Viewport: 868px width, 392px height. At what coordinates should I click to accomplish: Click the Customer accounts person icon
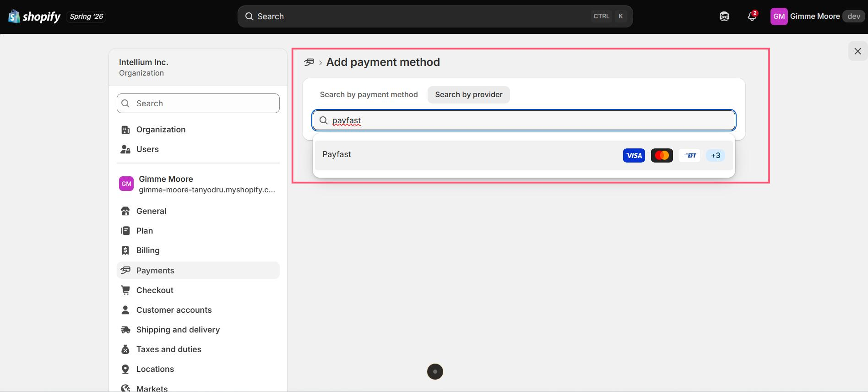(x=125, y=310)
